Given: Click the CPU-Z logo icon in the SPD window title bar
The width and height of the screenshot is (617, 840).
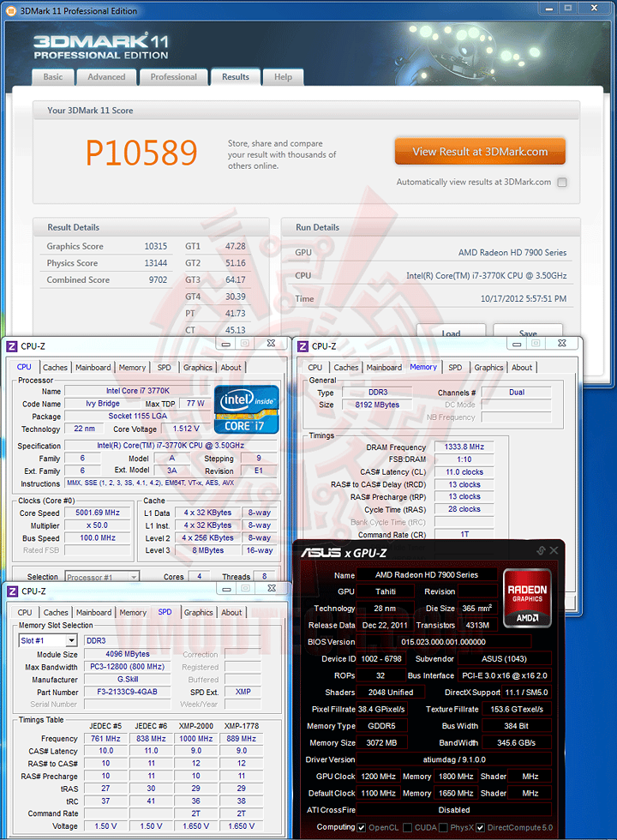Looking at the screenshot, I should coord(12,591).
